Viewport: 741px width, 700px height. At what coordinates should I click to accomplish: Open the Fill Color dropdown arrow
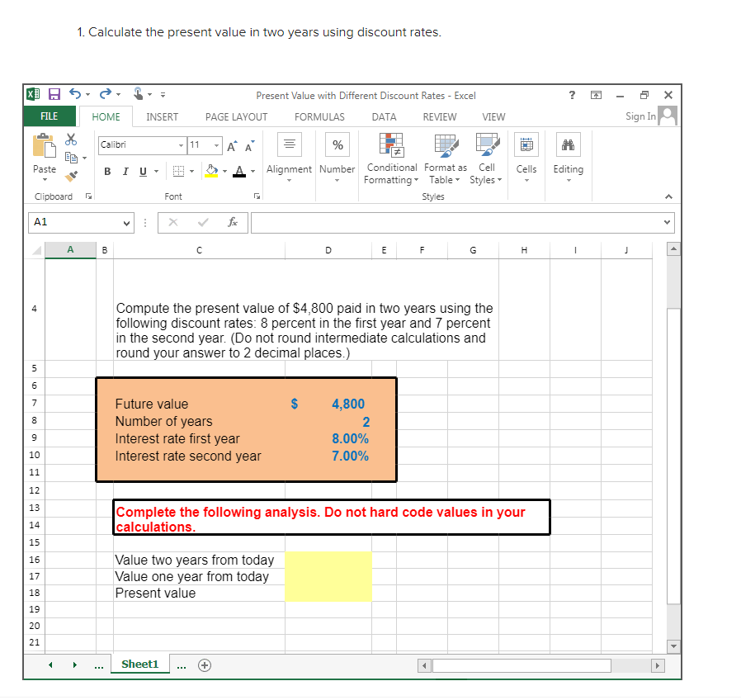click(224, 172)
